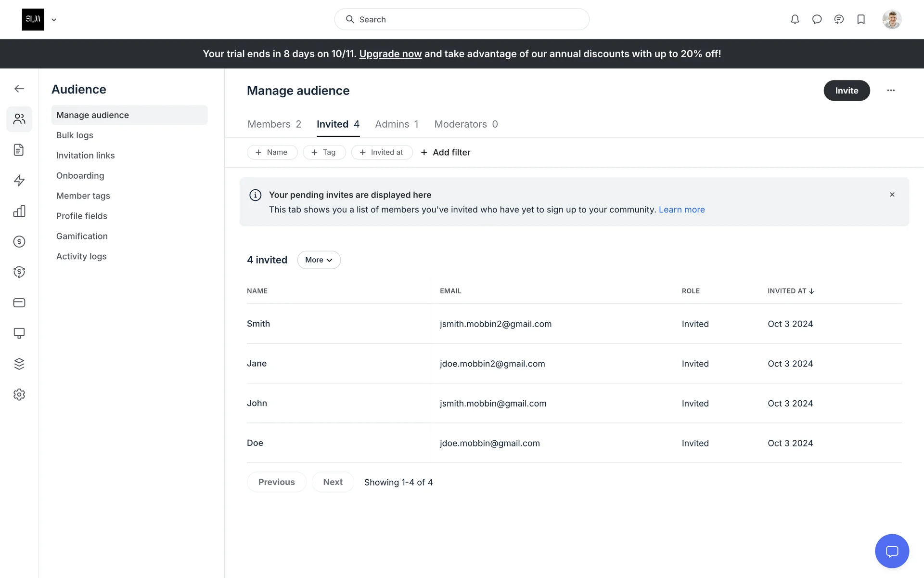Open the settings gear sidebar icon
This screenshot has width=924, height=578.
tap(19, 394)
